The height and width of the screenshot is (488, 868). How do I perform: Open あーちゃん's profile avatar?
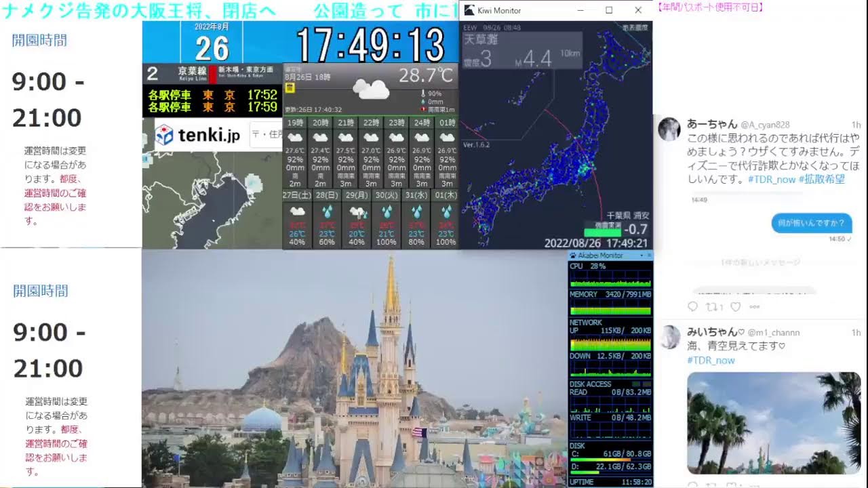pyautogui.click(x=669, y=129)
